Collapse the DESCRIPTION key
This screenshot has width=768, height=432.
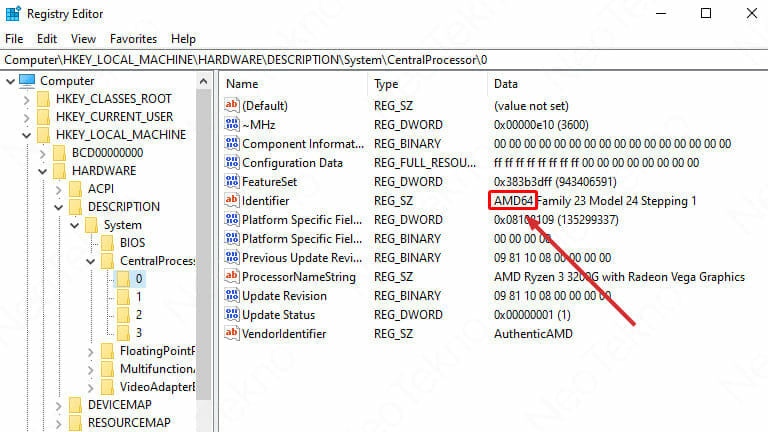click(x=59, y=207)
